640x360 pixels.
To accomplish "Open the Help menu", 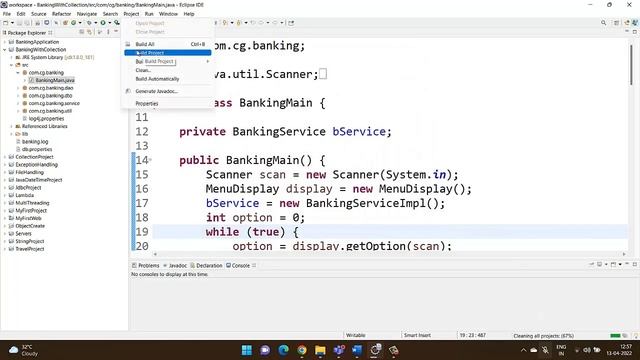I will [189, 14].
